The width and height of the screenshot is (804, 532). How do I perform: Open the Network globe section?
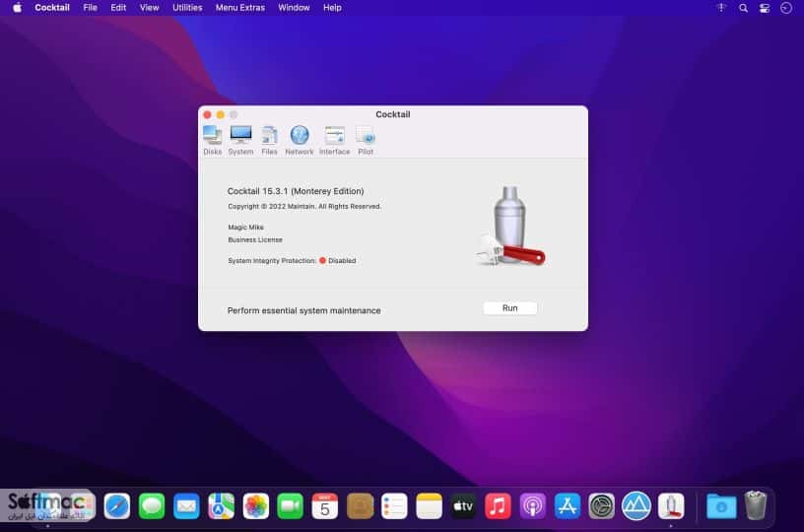(x=300, y=140)
